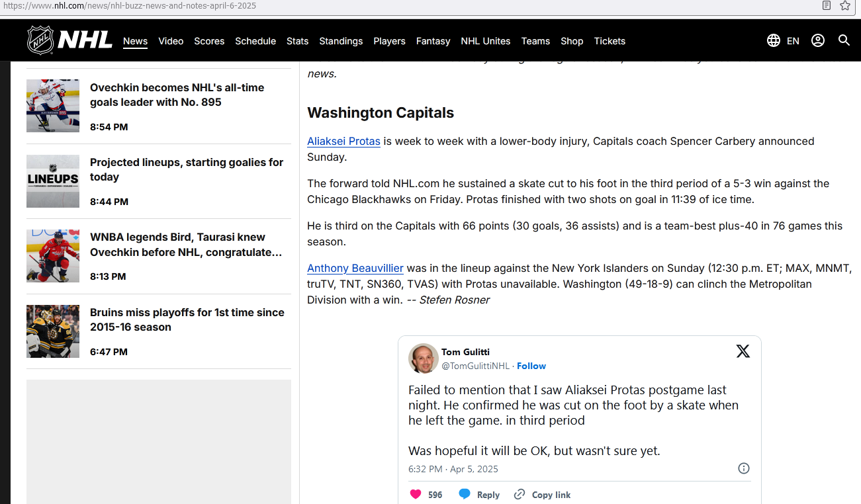Go to the Scores section
Viewport: 861px width, 504px height.
point(209,41)
